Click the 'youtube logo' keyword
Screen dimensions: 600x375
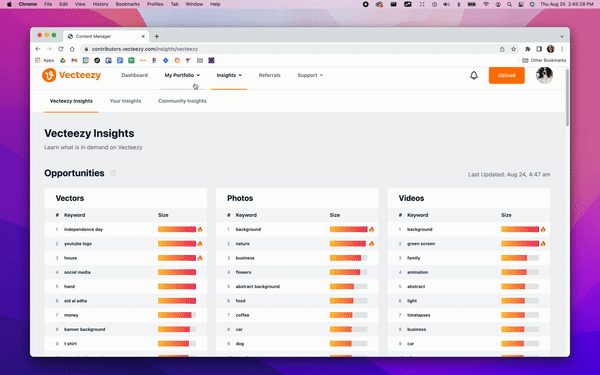click(78, 244)
